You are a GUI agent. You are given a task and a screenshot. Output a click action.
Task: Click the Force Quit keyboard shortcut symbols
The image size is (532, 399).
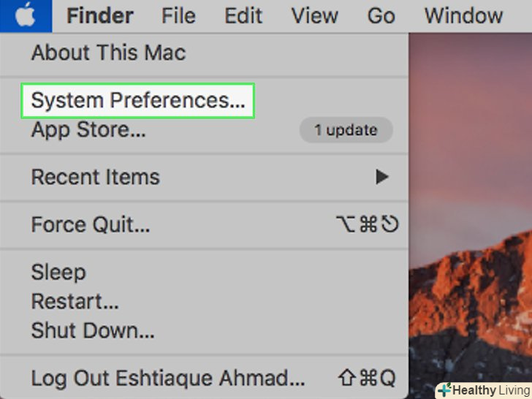point(365,224)
